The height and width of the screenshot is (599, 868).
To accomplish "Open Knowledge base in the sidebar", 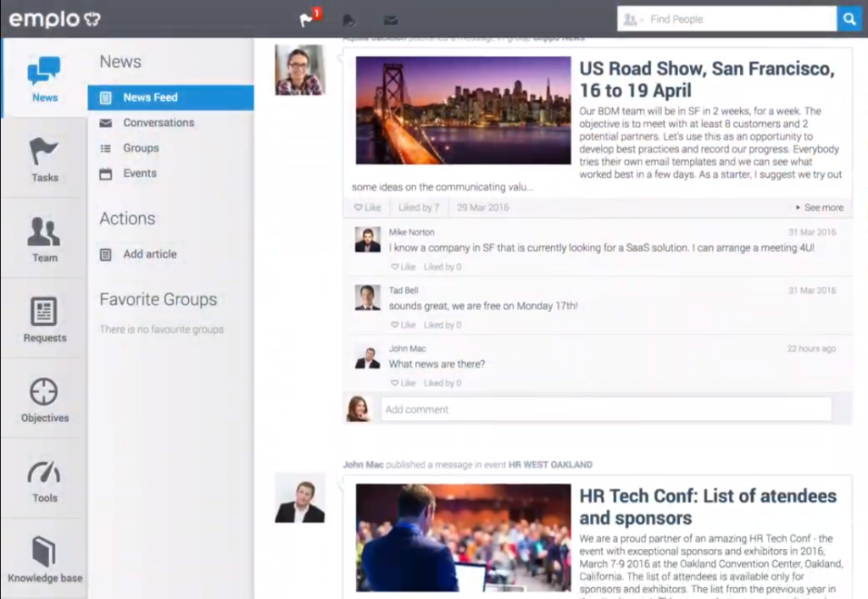I will point(44,560).
